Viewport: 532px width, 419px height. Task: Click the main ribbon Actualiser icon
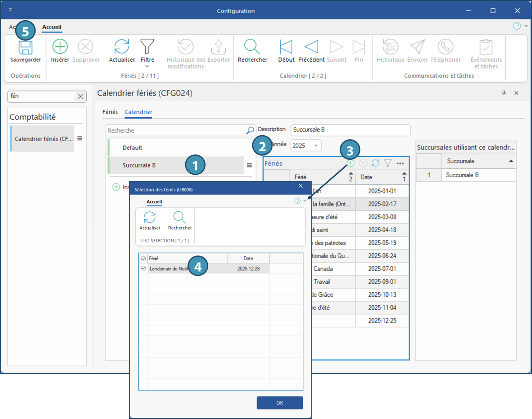(122, 47)
